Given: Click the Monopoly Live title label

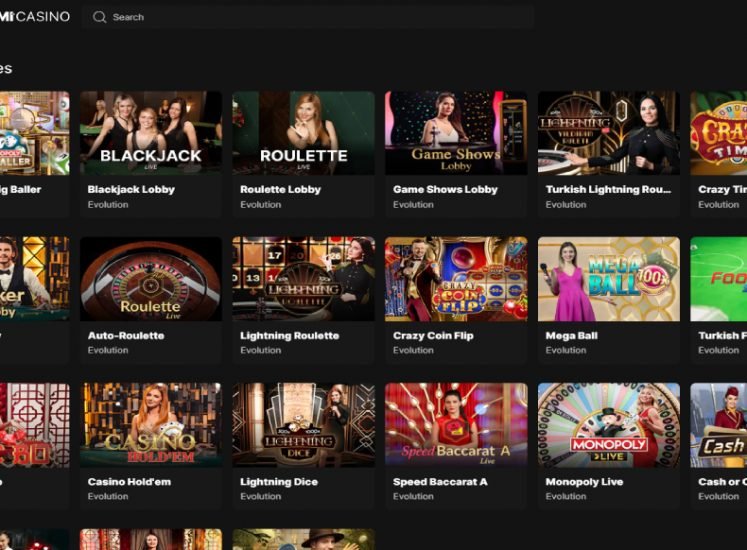Looking at the screenshot, I should [x=584, y=482].
